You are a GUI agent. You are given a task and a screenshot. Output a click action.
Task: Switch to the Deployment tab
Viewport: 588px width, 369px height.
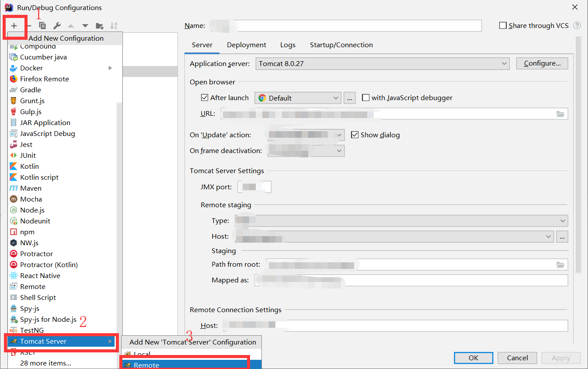coord(247,45)
